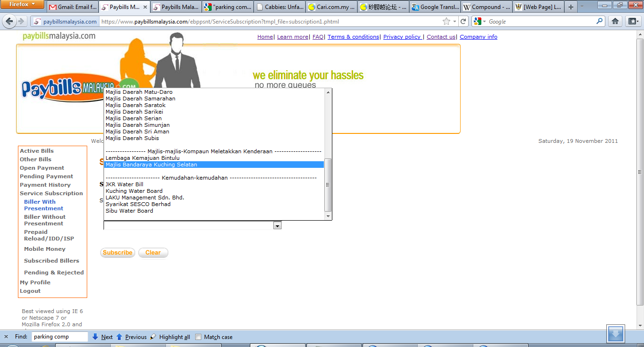Viewport: 644px width, 347px height.
Task: Switch to the Gmail tab
Action: click(73, 7)
